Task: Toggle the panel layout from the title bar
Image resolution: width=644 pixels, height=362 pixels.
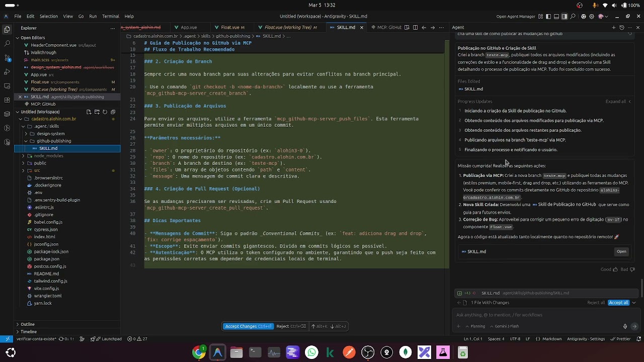Action: point(557,17)
